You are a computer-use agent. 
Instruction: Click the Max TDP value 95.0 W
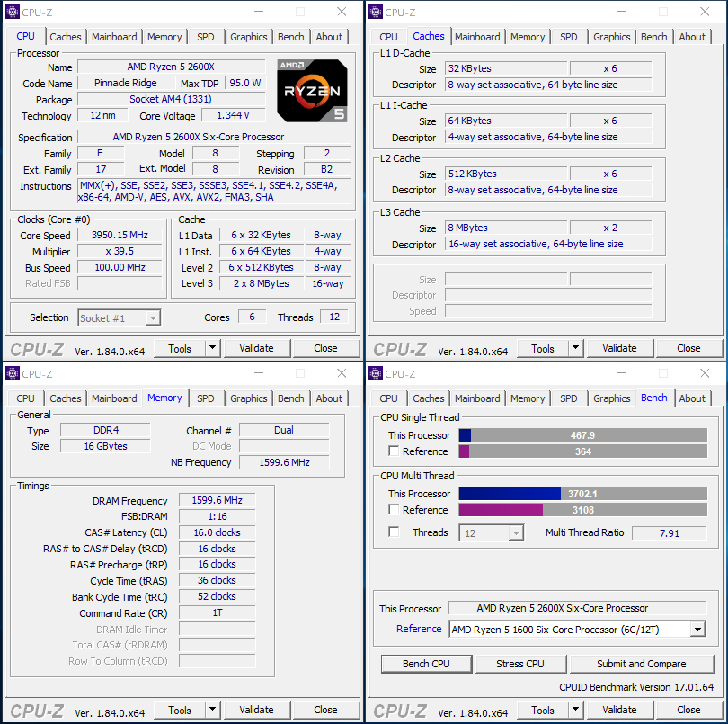tap(245, 83)
